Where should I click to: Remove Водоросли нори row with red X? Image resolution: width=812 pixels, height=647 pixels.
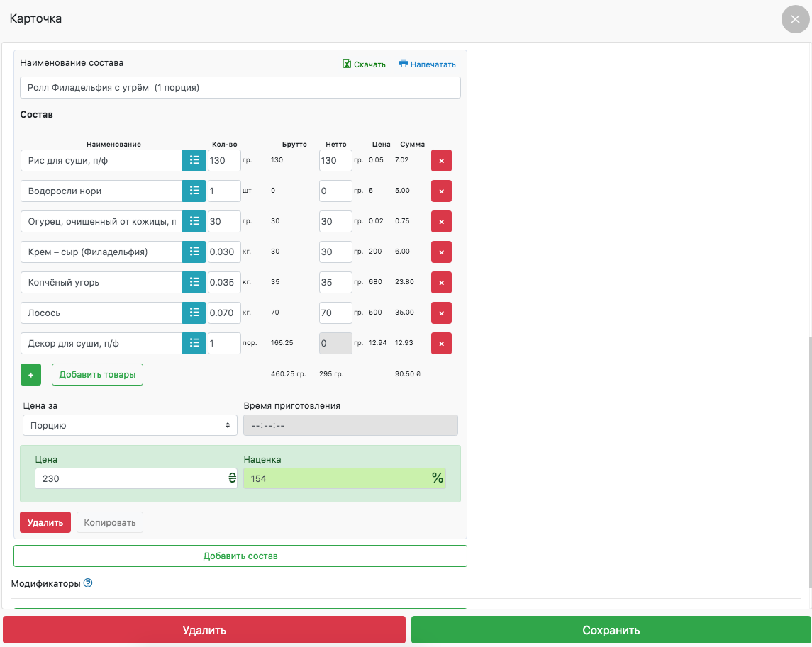point(441,191)
